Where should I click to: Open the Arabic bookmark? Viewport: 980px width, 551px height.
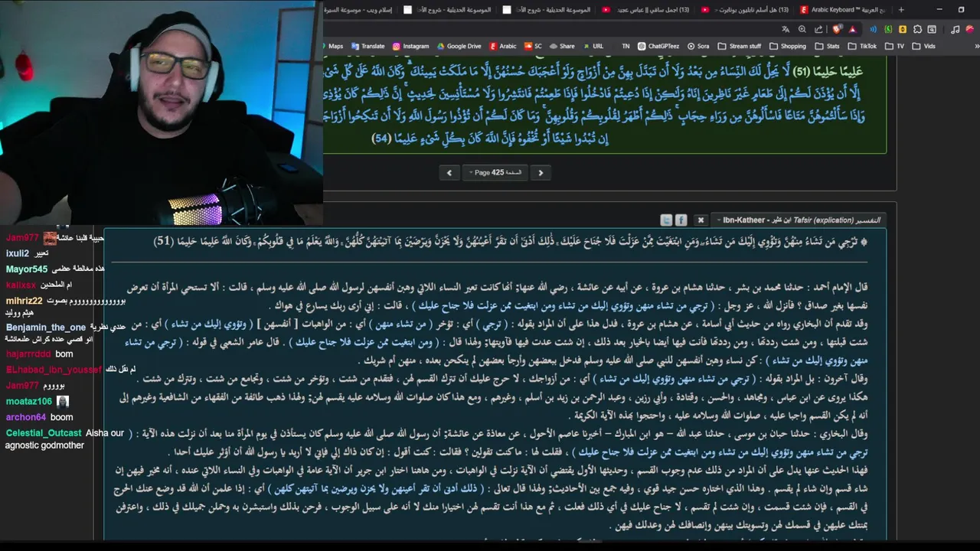[504, 46]
